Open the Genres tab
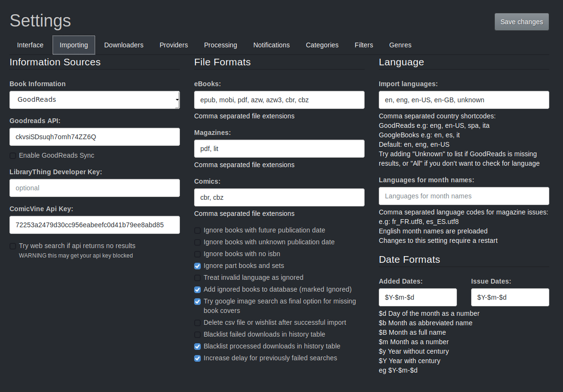 point(400,45)
